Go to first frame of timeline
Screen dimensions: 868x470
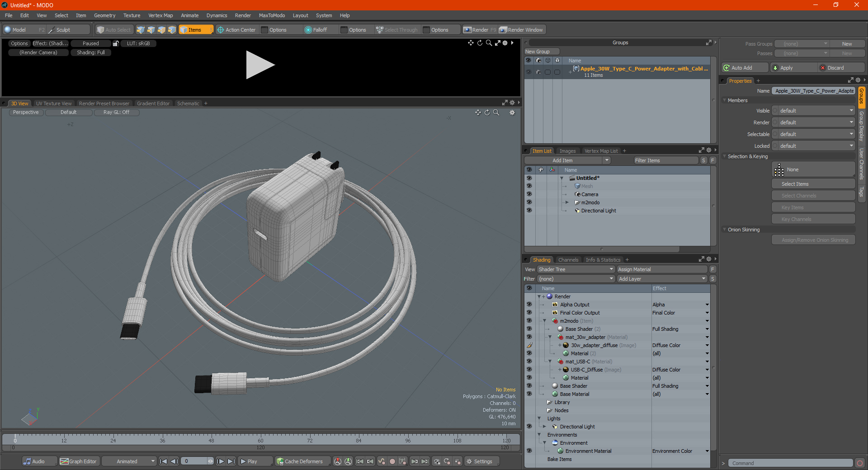pyautogui.click(x=164, y=461)
